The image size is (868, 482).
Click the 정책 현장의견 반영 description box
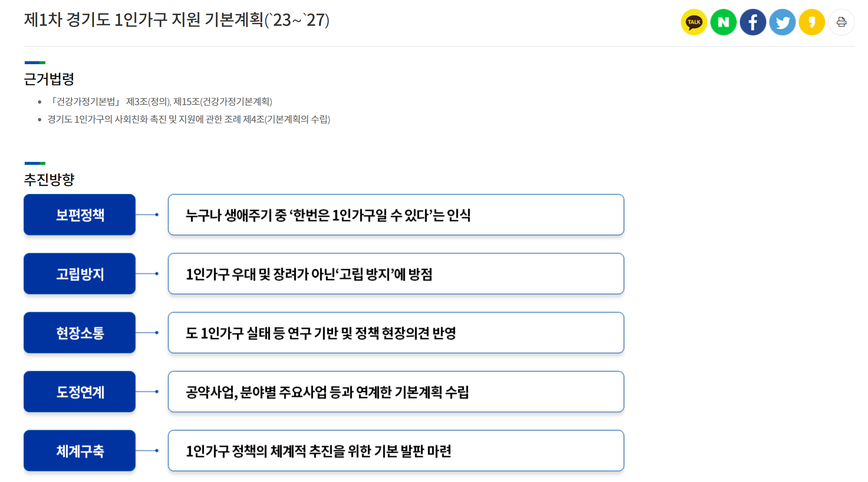pos(396,333)
